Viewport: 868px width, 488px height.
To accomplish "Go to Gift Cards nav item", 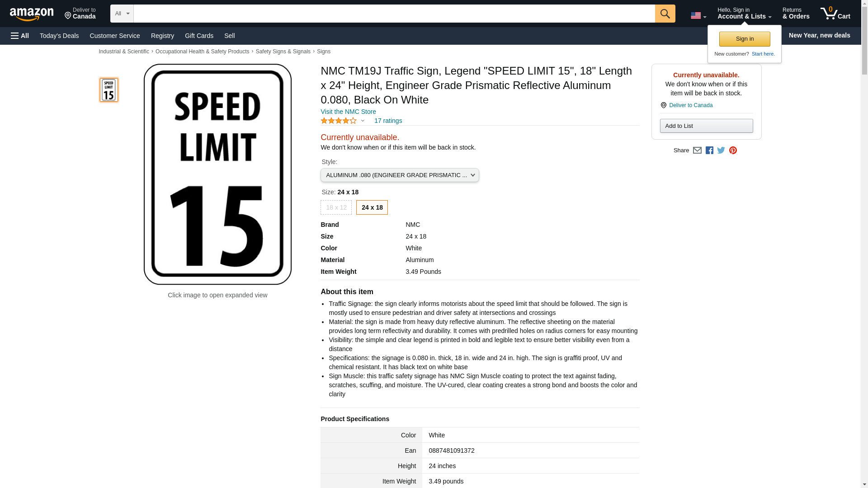I will tap(199, 36).
